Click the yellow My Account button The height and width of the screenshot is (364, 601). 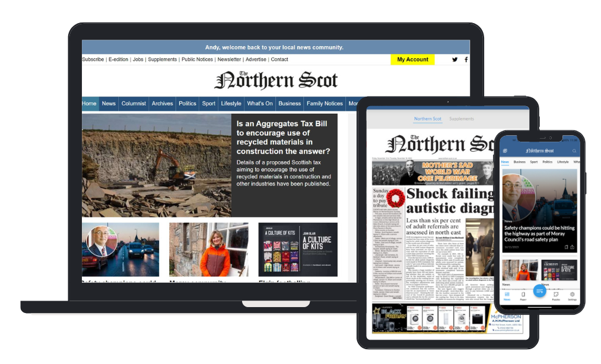[x=412, y=59]
